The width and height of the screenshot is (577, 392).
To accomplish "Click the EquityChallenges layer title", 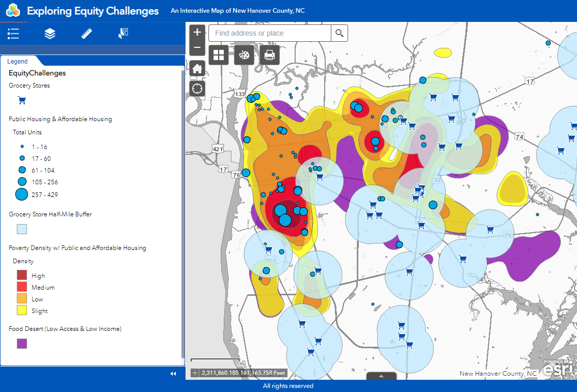I will coord(37,73).
